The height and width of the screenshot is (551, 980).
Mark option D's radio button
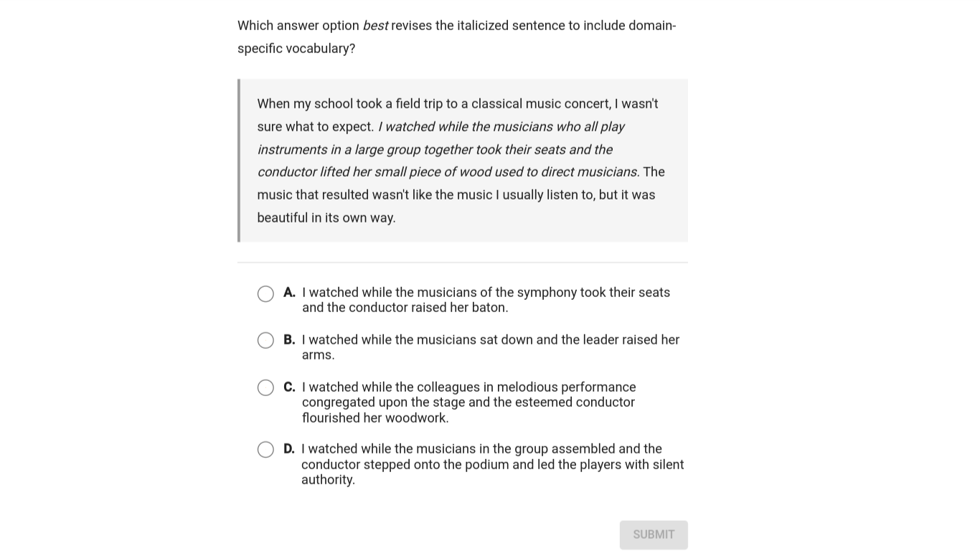[x=265, y=449]
